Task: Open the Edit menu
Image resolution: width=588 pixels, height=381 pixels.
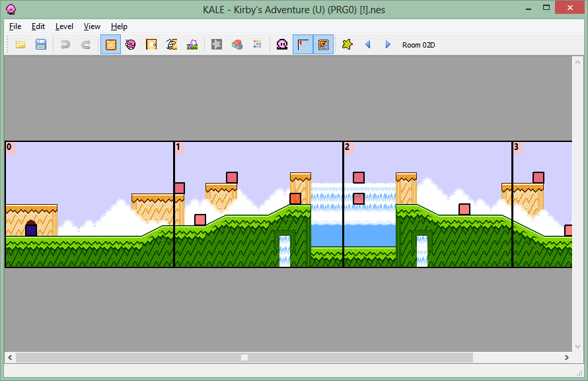Action: coord(38,26)
